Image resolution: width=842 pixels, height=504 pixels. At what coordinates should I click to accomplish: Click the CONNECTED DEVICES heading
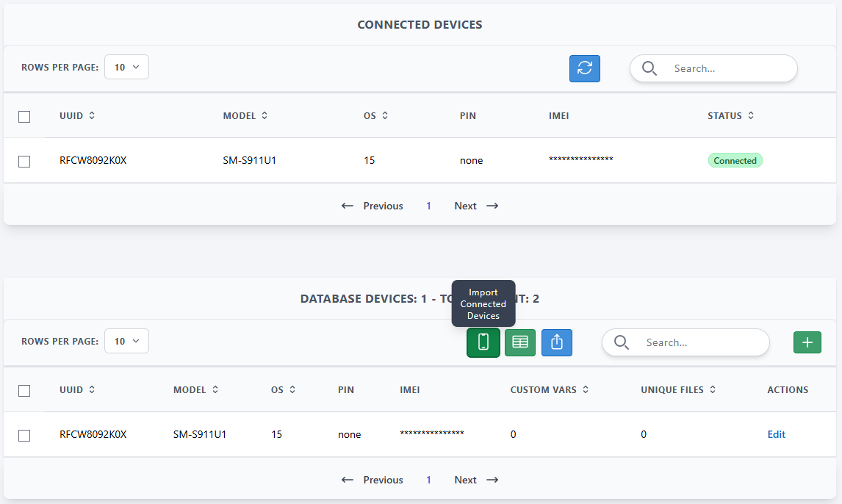[420, 25]
